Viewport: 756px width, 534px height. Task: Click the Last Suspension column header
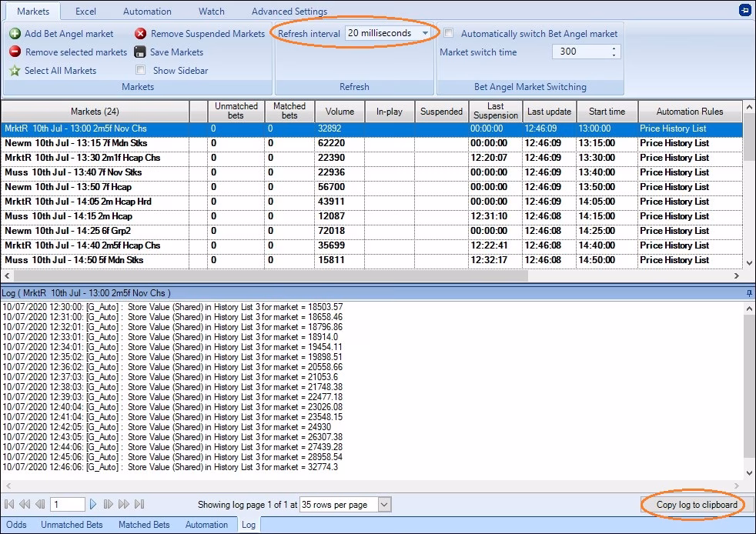click(495, 112)
